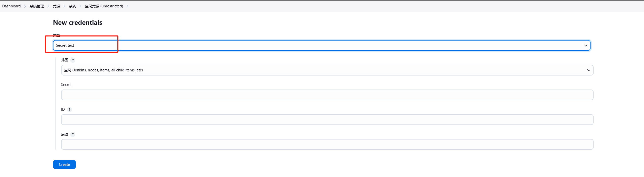Click the help icon next to ID
Screen dimensions: 644x177
click(69, 110)
